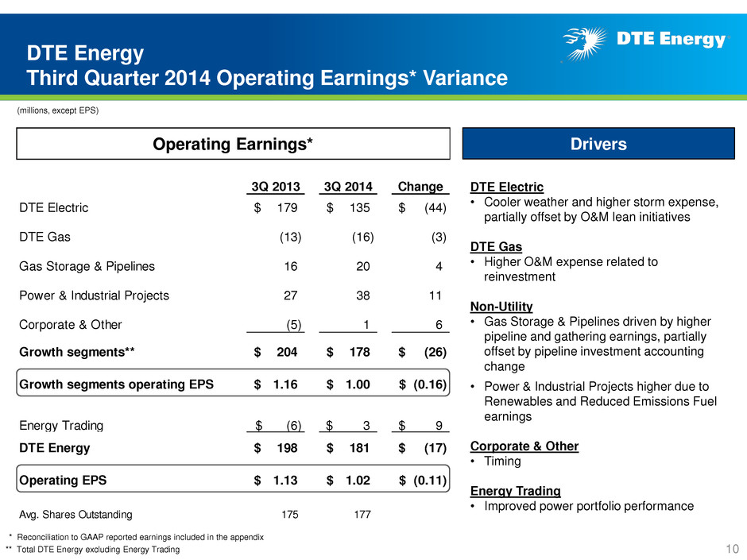Select the 'Energy Trading' row label in the table

[x=61, y=425]
